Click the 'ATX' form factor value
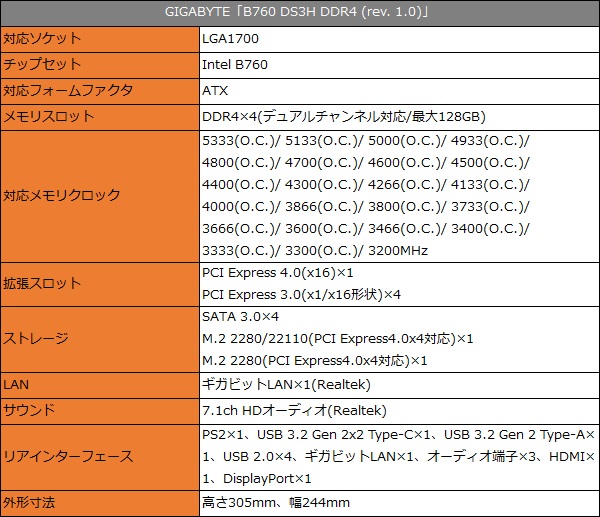The image size is (600, 517). coord(215,91)
